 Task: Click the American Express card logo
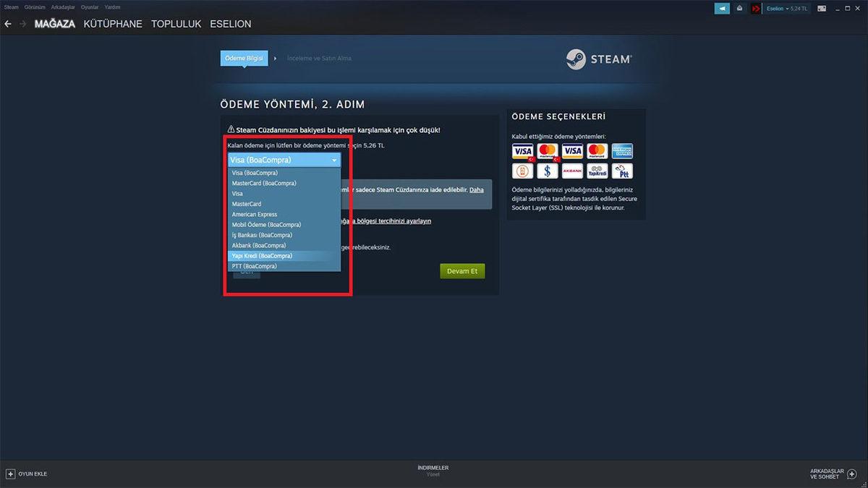tap(622, 150)
